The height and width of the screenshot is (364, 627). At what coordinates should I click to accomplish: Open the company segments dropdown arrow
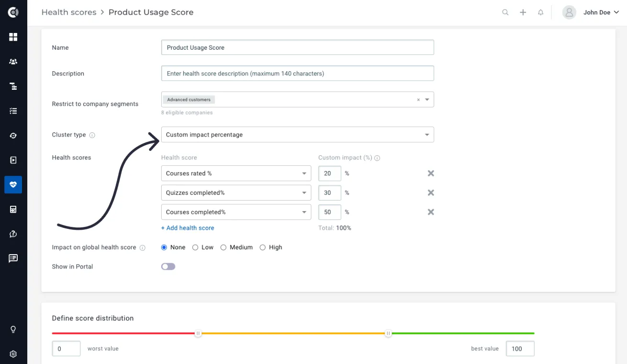427,100
